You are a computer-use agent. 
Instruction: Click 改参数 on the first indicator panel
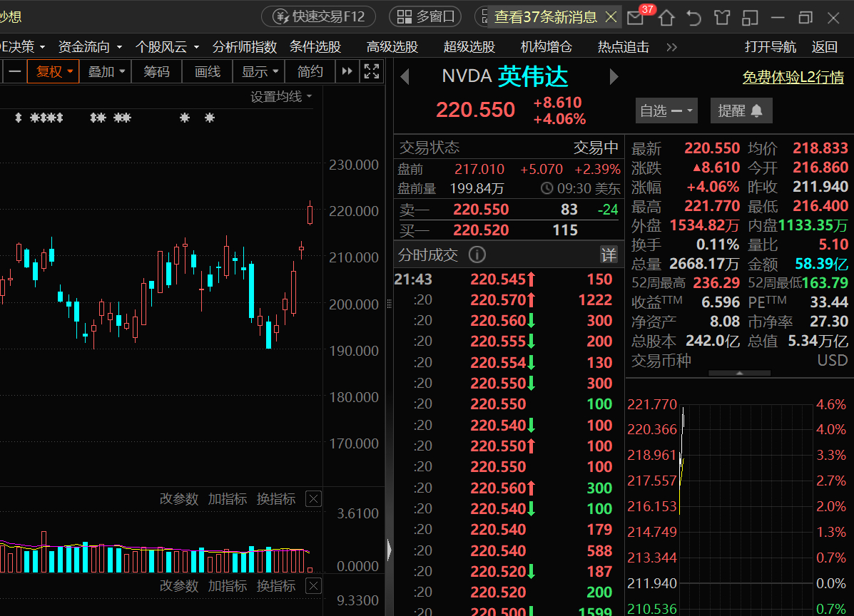(x=178, y=499)
